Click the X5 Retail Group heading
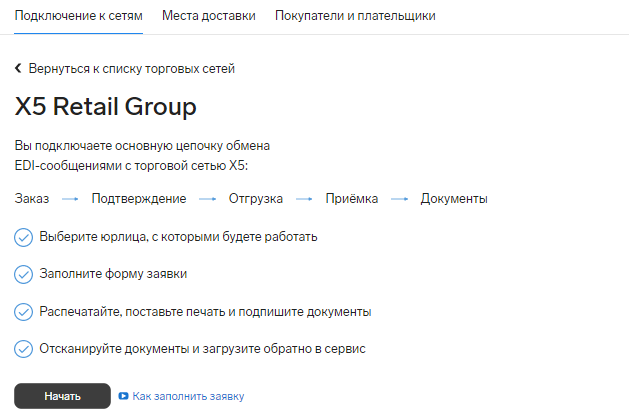The width and height of the screenshot is (629, 415). click(106, 107)
